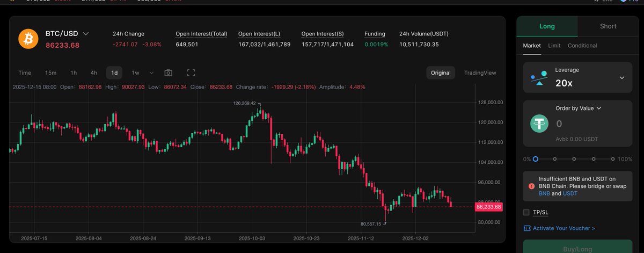The image size is (644, 253).
Task: Click the red warning alert icon
Action: click(x=531, y=186)
